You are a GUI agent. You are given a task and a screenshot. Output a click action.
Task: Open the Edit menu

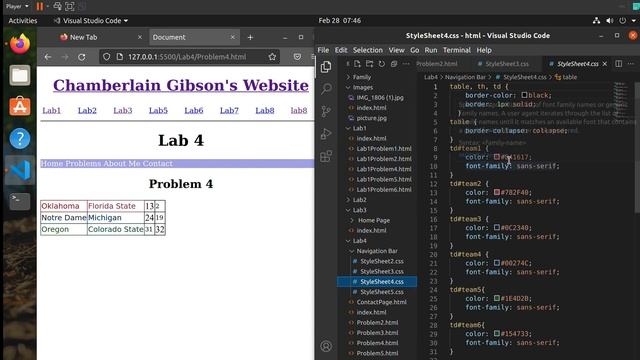click(x=341, y=50)
